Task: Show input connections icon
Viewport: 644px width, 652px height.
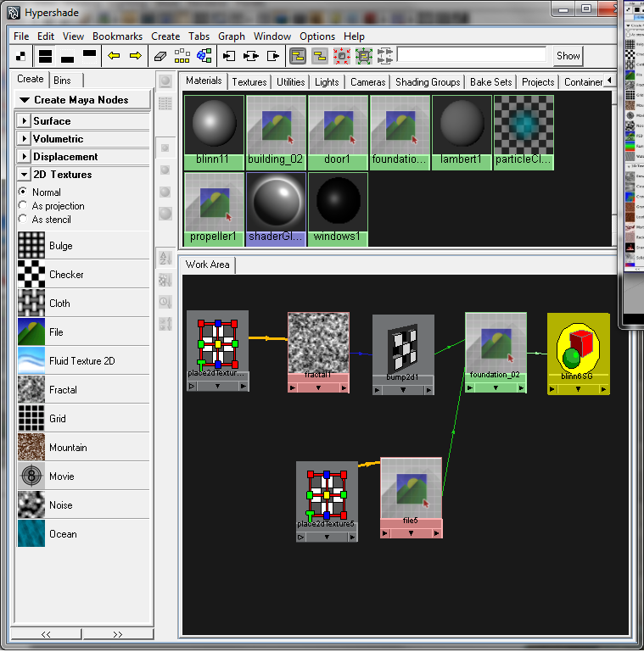Action: tap(229, 56)
